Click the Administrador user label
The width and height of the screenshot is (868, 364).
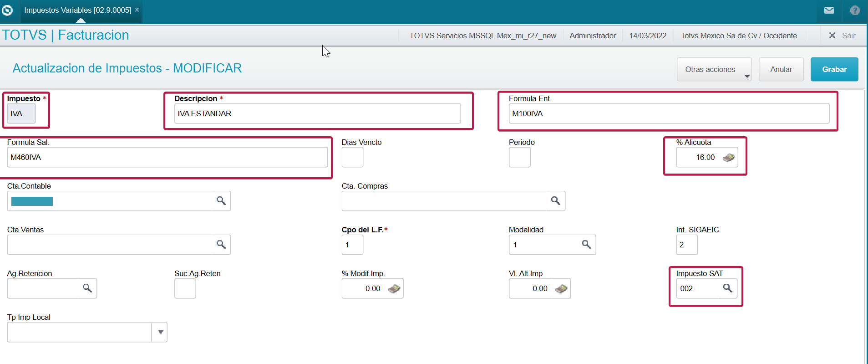593,36
